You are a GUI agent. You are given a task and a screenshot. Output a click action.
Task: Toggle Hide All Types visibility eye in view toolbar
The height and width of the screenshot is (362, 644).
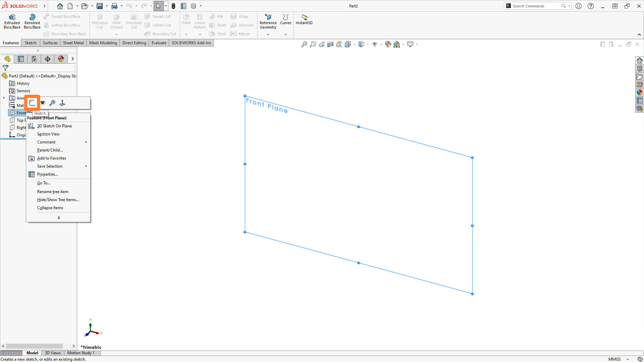[x=375, y=44]
